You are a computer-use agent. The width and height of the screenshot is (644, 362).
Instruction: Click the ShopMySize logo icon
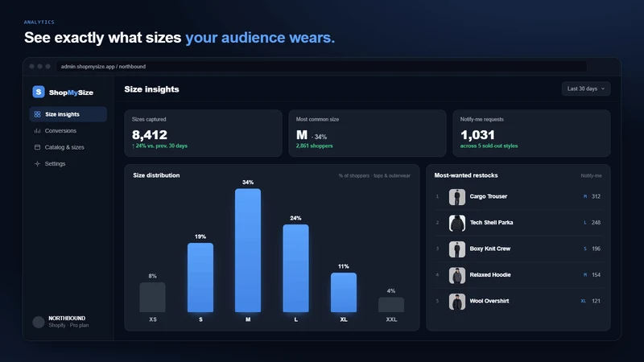tap(38, 92)
